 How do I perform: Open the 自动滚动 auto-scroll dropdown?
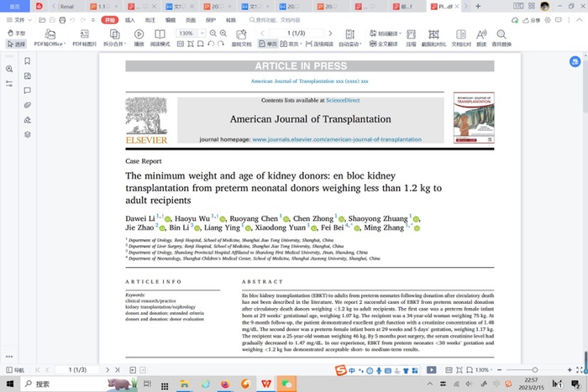click(x=350, y=38)
